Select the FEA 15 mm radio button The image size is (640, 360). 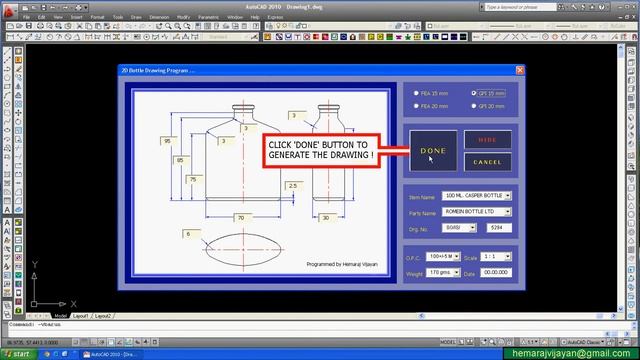click(416, 93)
